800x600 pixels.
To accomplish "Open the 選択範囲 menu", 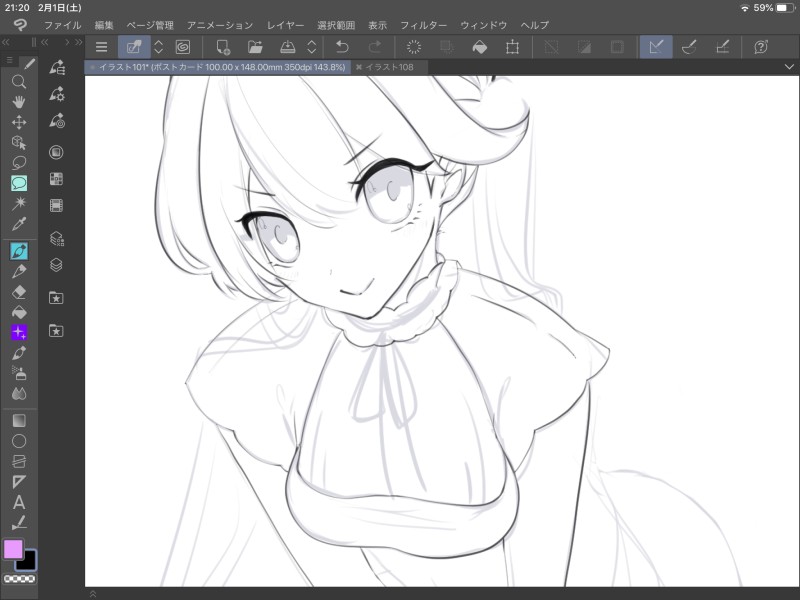I will pyautogui.click(x=336, y=25).
